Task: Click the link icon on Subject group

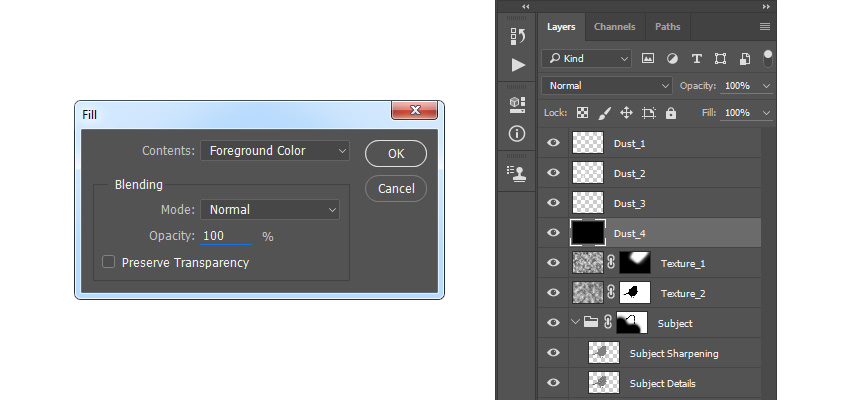Action: (x=608, y=322)
